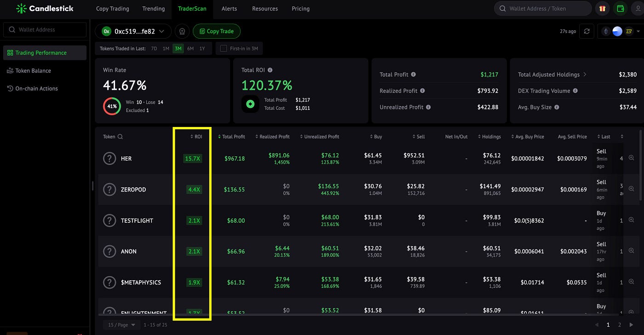Click the green 0x wallet badge

106,31
